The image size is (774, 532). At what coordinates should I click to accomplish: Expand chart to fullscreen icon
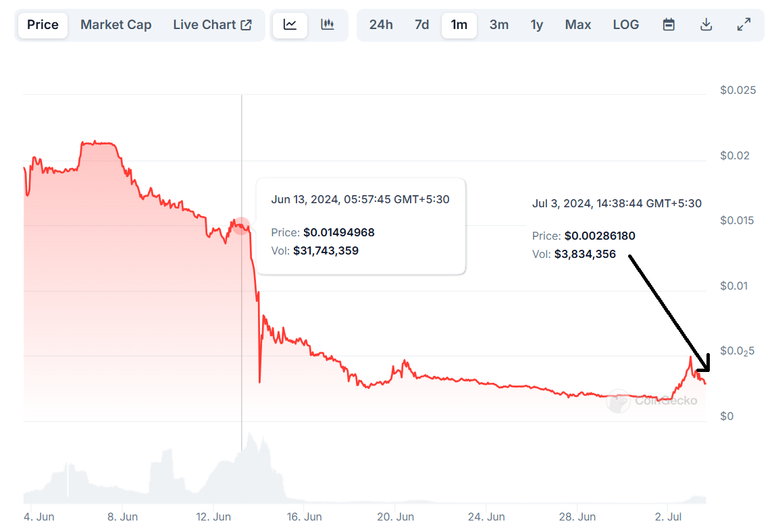point(744,25)
